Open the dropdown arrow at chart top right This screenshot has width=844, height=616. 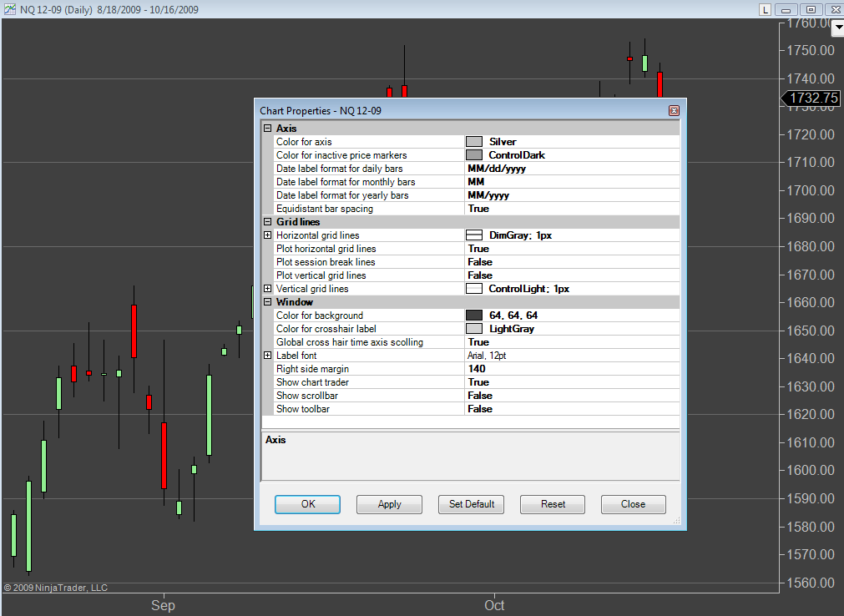(839, 28)
